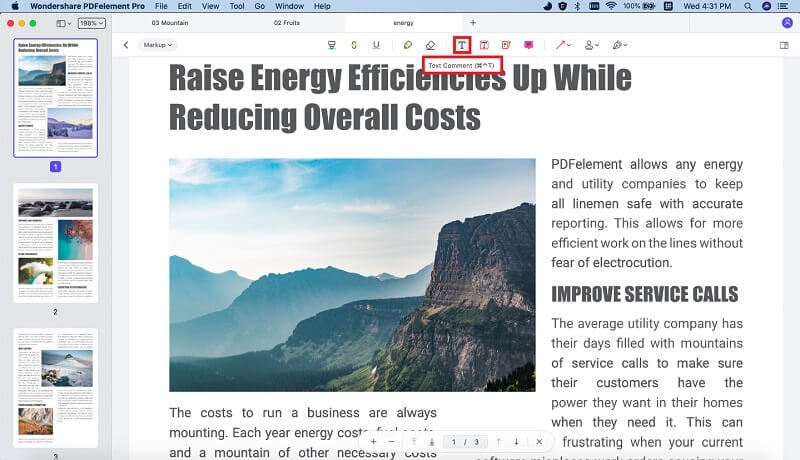The width and height of the screenshot is (800, 460).
Task: Open Wi-Fi status menu
Action: point(611,6)
